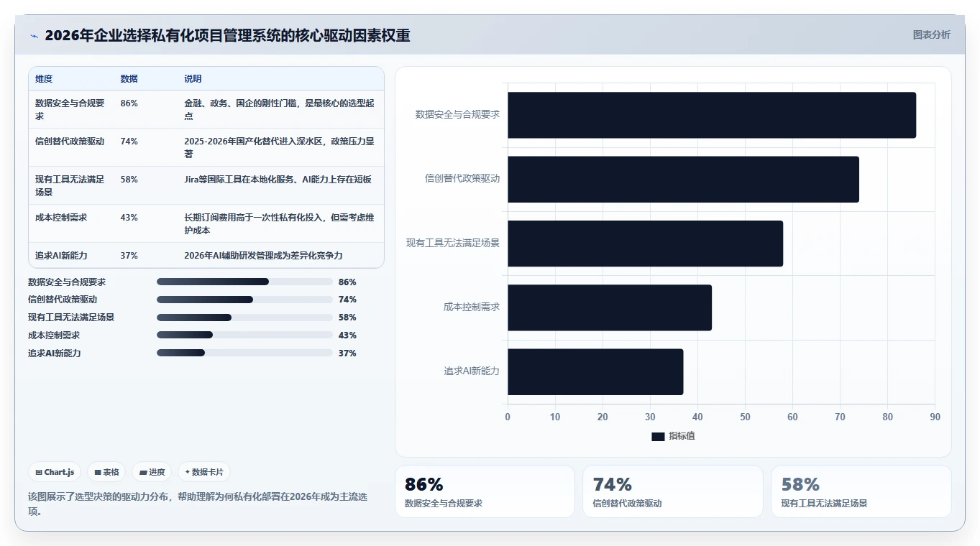Click the 成本控制需求 progress bar
This screenshot has height=546, width=980.
[244, 335]
